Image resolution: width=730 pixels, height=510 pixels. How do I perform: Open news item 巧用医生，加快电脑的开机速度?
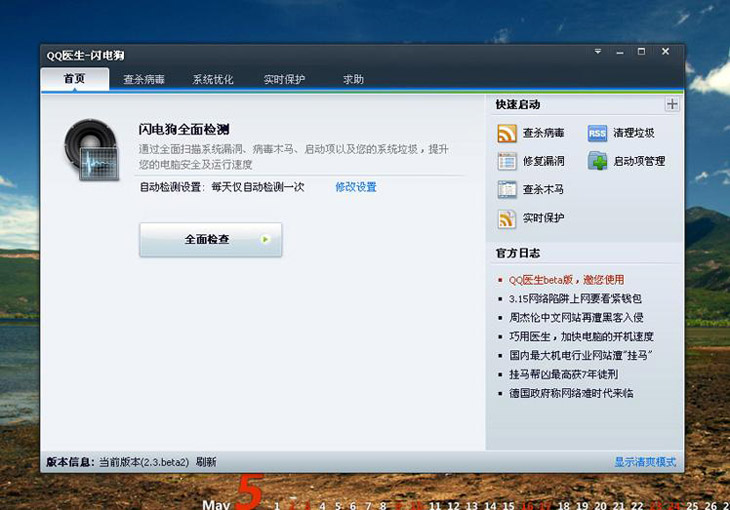tap(581, 336)
